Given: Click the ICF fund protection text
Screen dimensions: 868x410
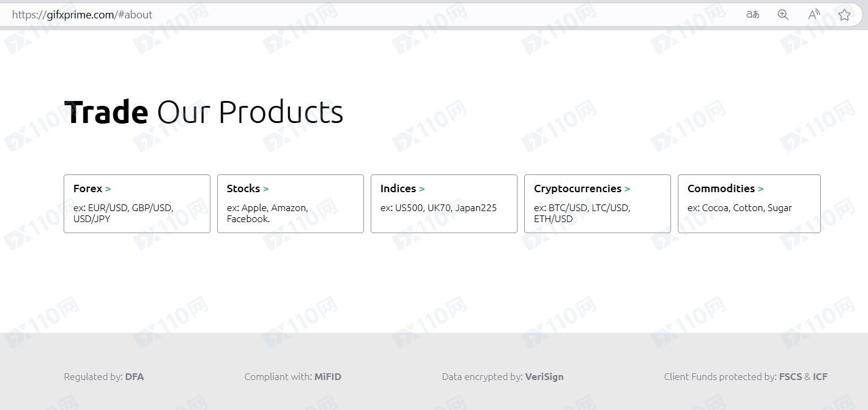Looking at the screenshot, I should (x=820, y=377).
